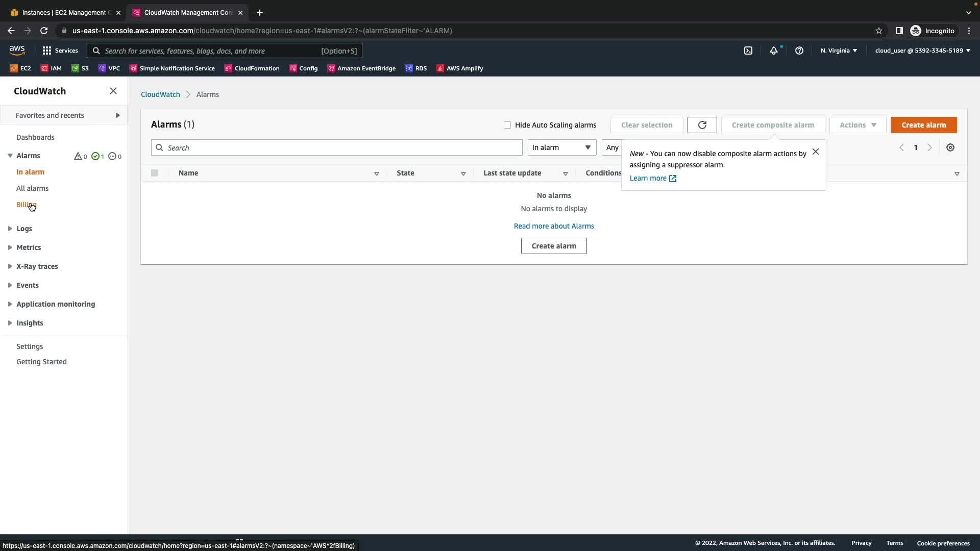Screen dimensions: 980x551
Task: Check Hide Auto Scaling alarms box
Action: click(x=507, y=125)
